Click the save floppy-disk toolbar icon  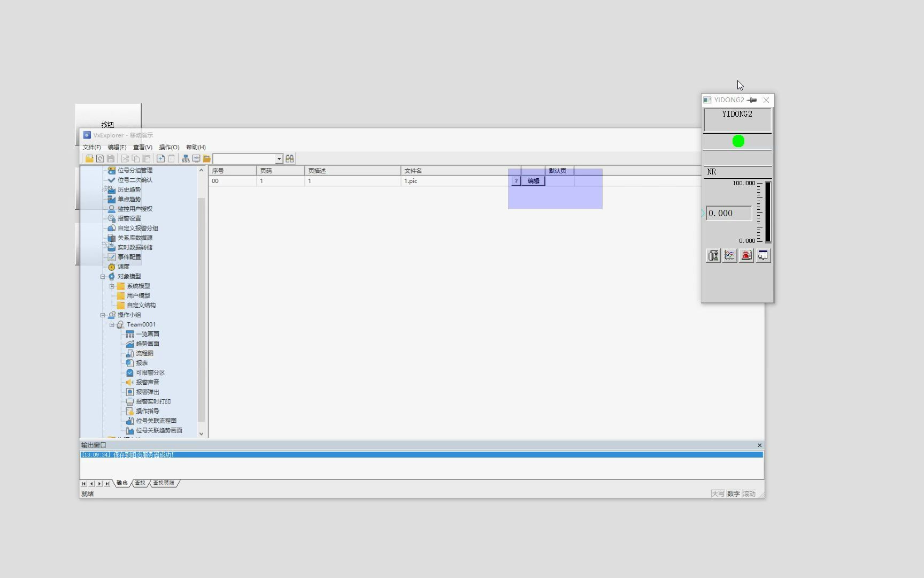pyautogui.click(x=111, y=158)
